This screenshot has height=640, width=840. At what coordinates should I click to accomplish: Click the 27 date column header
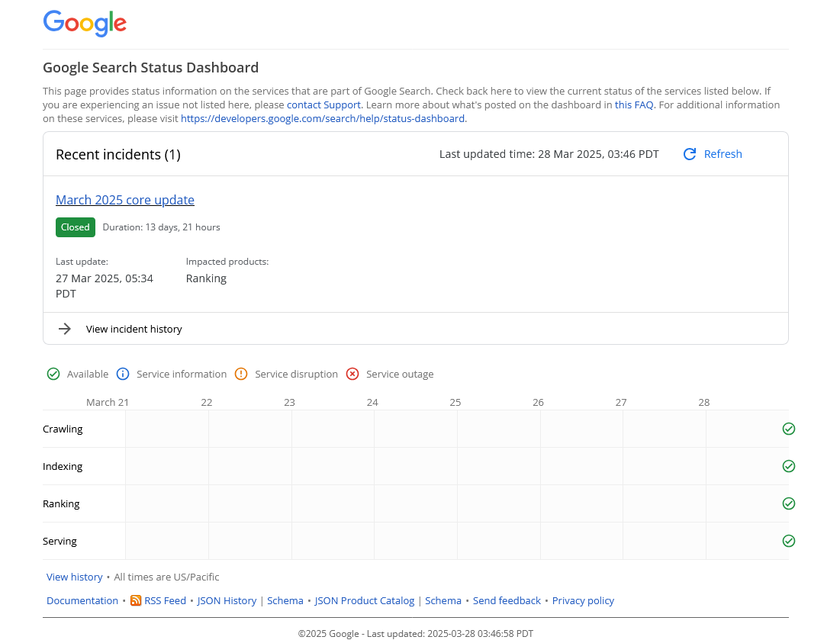(621, 402)
